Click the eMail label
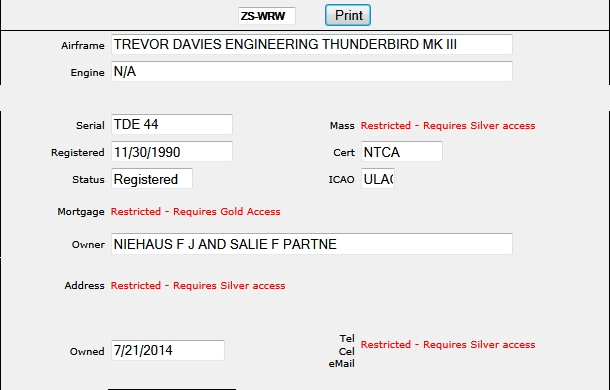The image size is (610, 390). point(342,364)
